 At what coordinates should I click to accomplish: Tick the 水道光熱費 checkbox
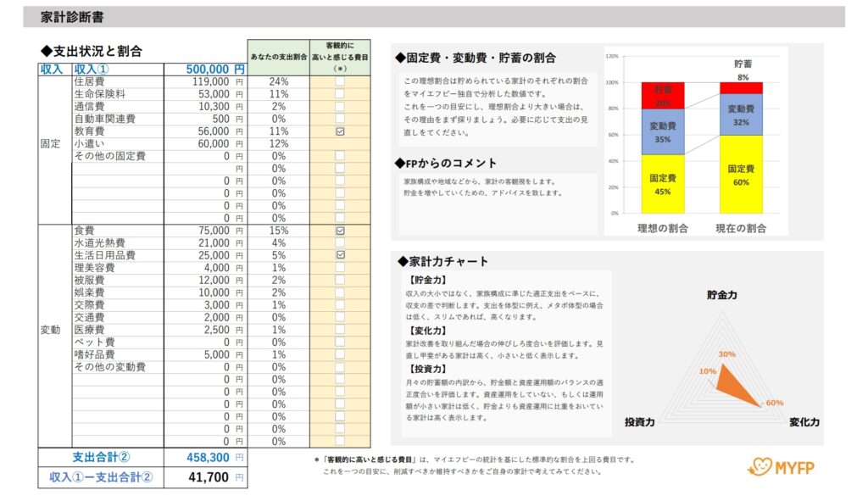[340, 242]
